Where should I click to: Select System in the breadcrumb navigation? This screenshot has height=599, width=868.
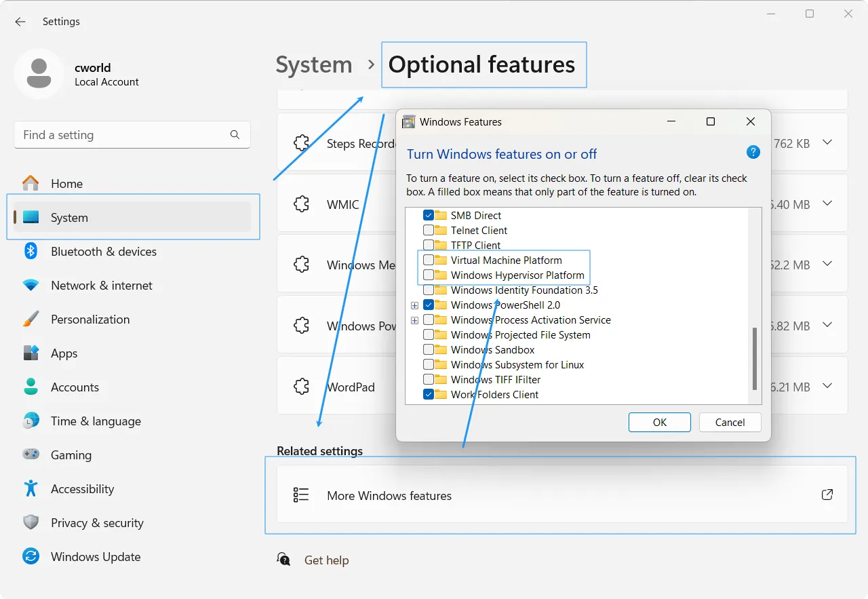point(314,64)
